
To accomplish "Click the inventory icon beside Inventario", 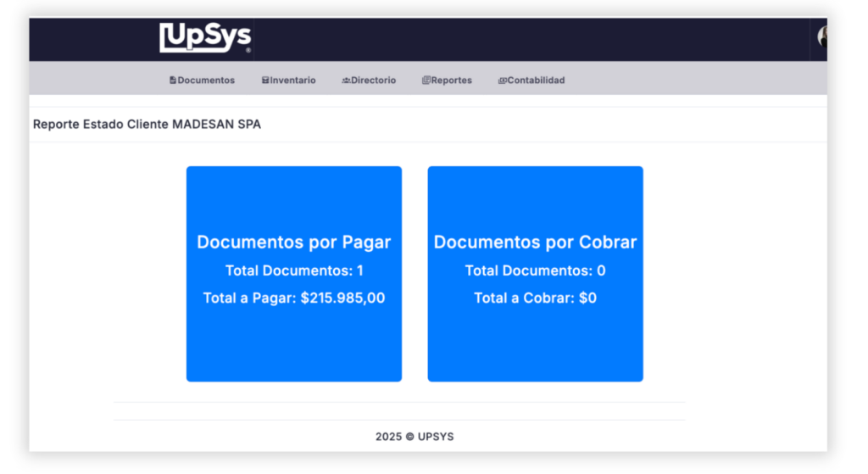I will (265, 81).
